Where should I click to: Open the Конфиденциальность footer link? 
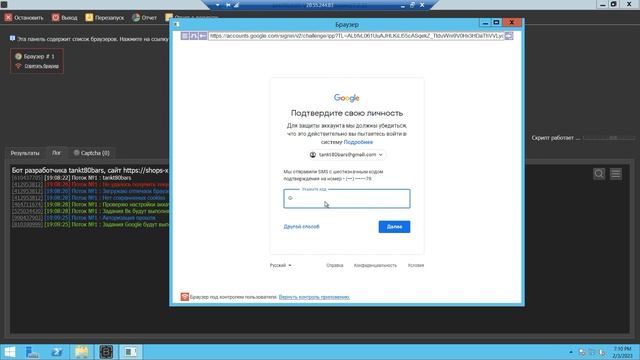pyautogui.click(x=375, y=265)
